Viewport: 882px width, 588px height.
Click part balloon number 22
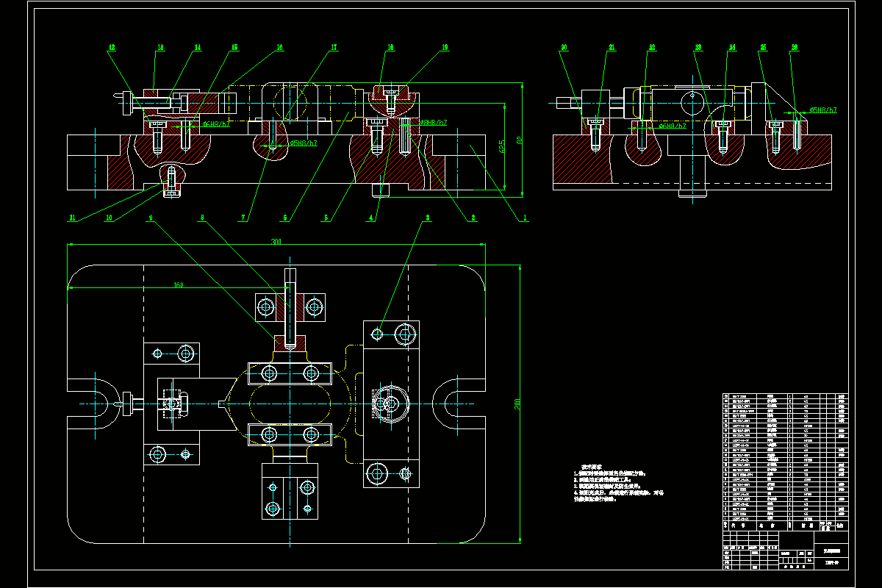651,48
